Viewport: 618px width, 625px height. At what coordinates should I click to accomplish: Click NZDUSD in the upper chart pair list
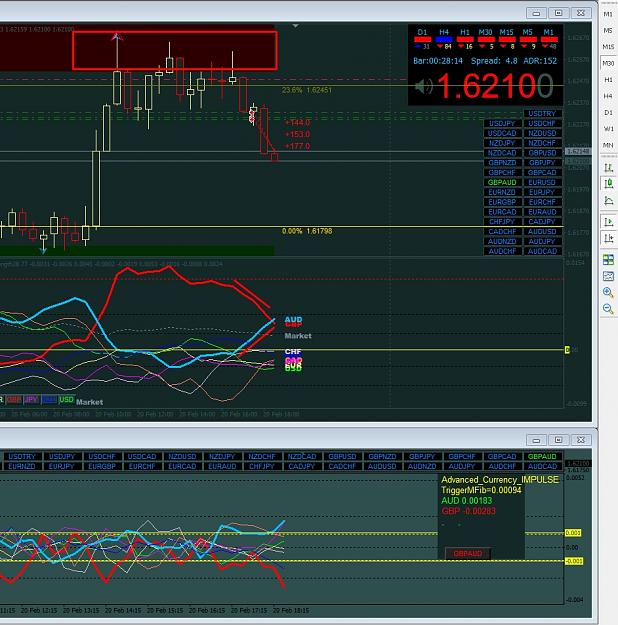542,133
